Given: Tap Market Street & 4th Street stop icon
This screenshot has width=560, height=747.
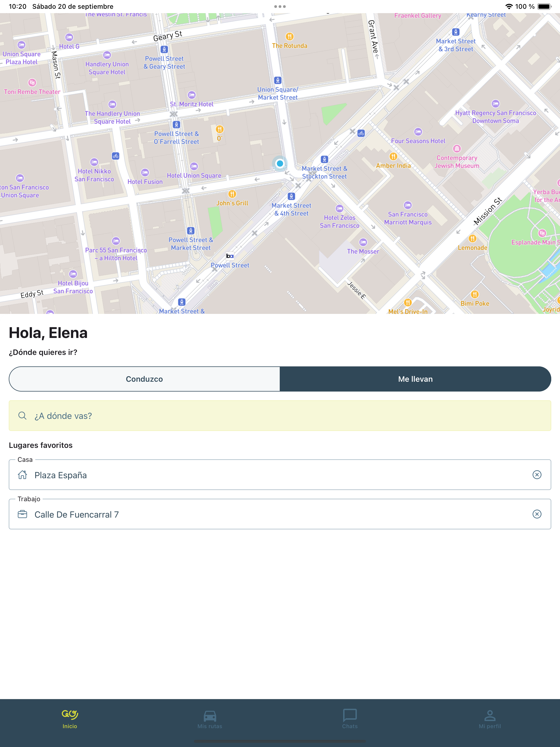Looking at the screenshot, I should [291, 196].
